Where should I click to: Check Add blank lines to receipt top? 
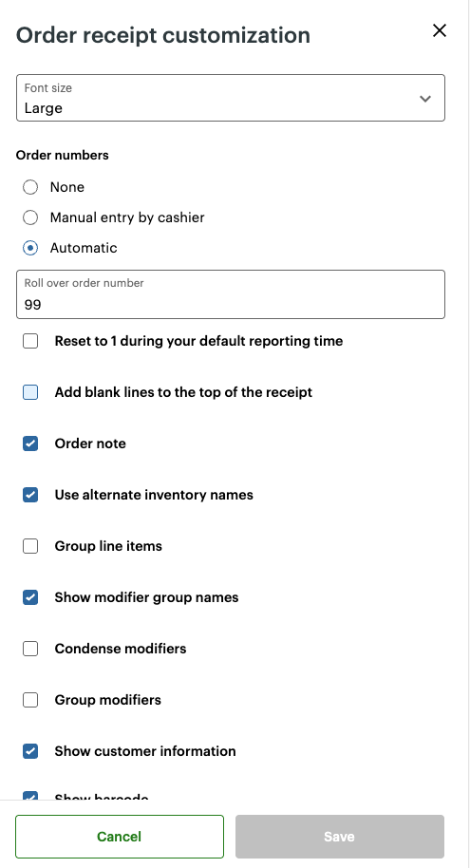point(30,392)
